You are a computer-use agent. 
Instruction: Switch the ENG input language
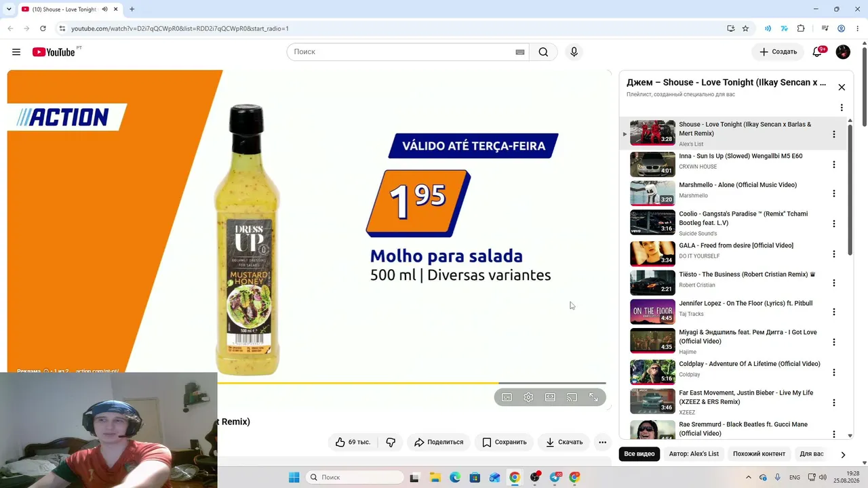(x=795, y=477)
